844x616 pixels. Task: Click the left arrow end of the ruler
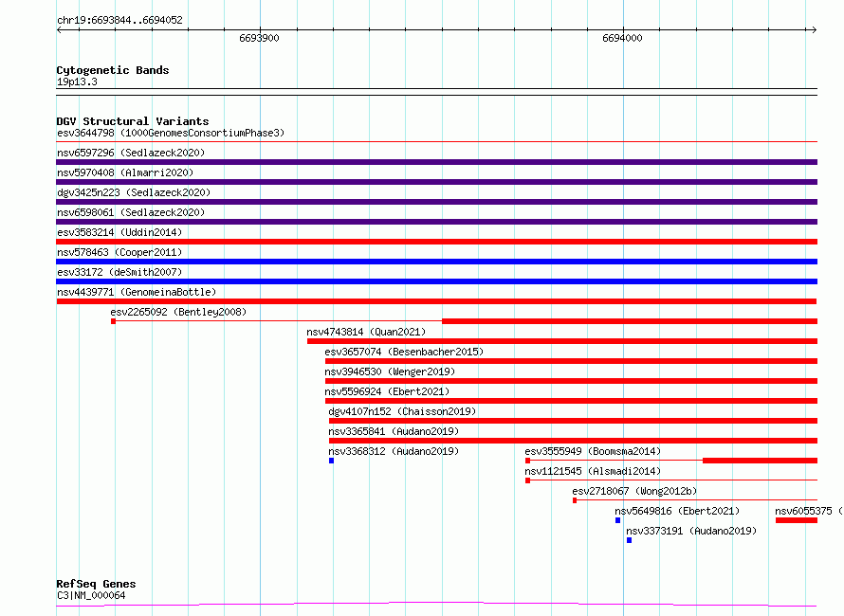(59, 30)
